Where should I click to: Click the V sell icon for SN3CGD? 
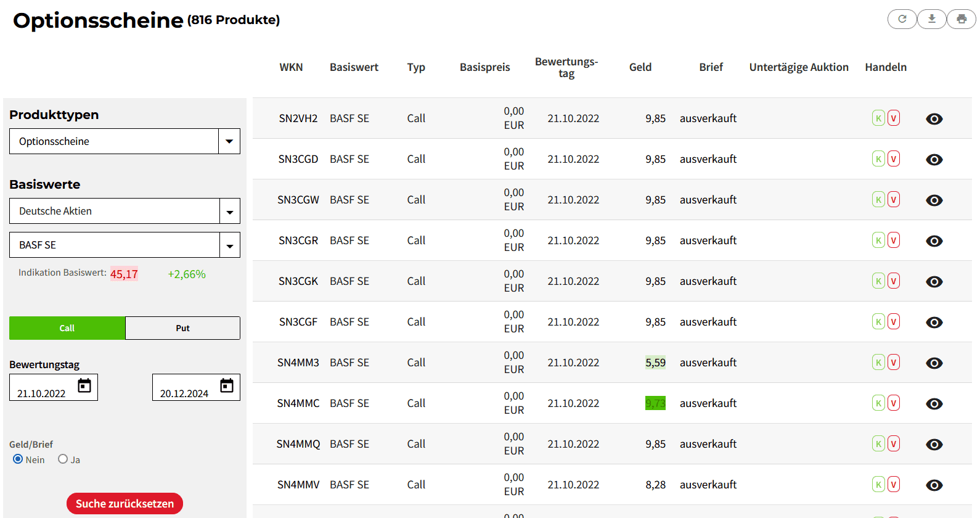(x=894, y=158)
